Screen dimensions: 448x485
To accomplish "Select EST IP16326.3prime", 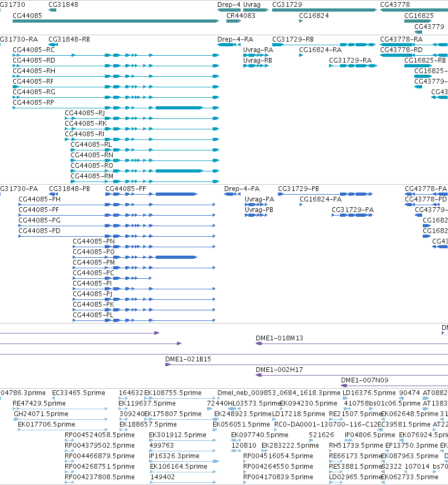I will (174, 456).
